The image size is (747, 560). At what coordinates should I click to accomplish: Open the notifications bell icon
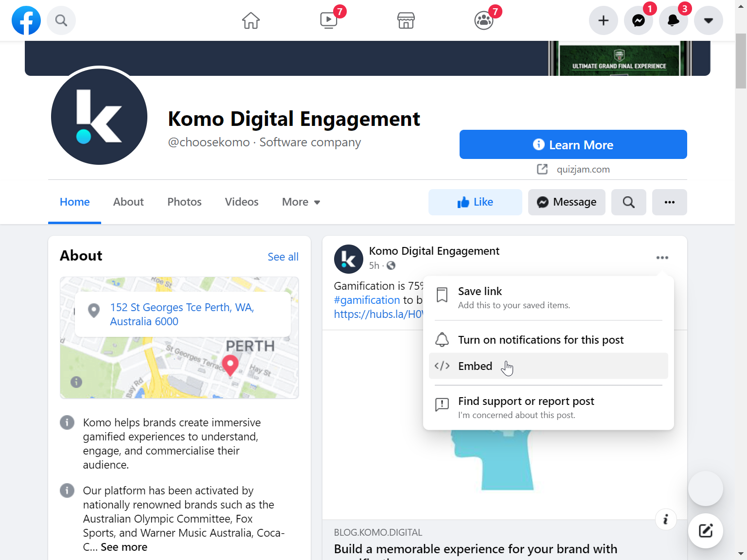673,20
